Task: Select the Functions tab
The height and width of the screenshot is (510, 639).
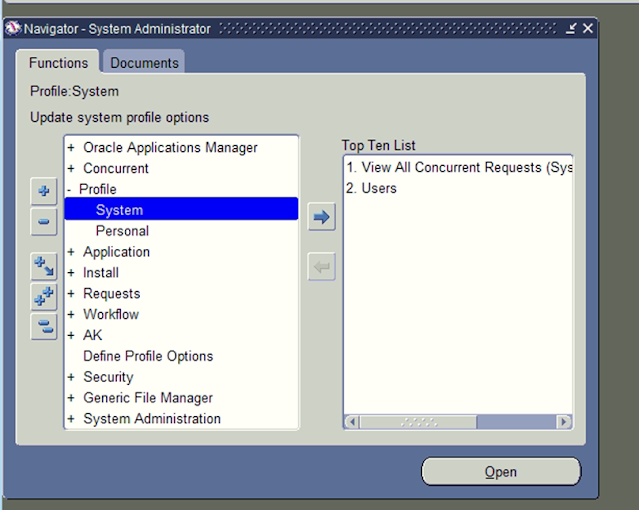Action: point(58,63)
